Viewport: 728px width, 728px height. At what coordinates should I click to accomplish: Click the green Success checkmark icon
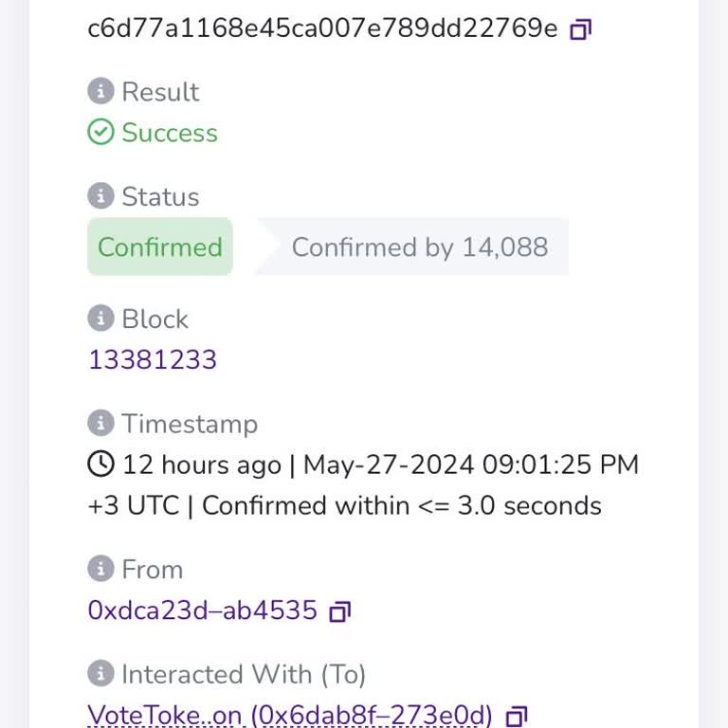(x=100, y=132)
